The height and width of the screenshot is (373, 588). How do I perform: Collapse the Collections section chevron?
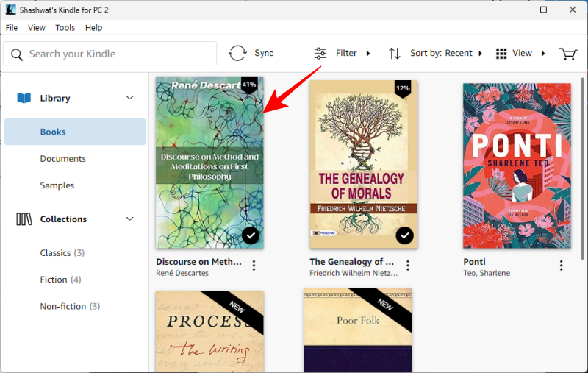(130, 219)
